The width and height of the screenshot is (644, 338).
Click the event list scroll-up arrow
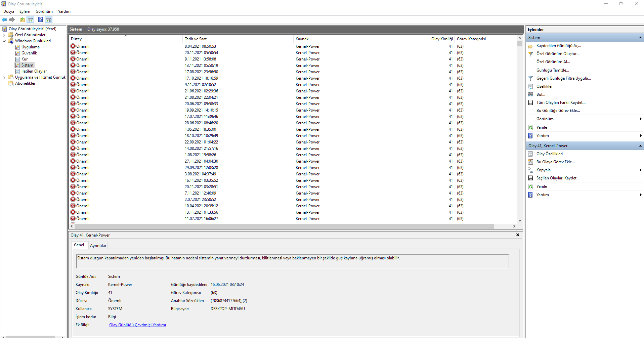tap(520, 38)
